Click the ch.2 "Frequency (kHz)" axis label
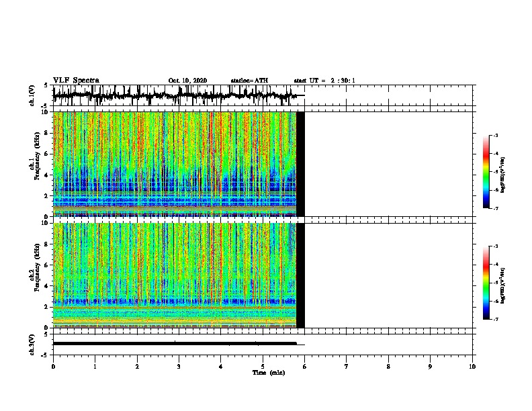The height and width of the screenshot is (411, 532). click(37, 267)
